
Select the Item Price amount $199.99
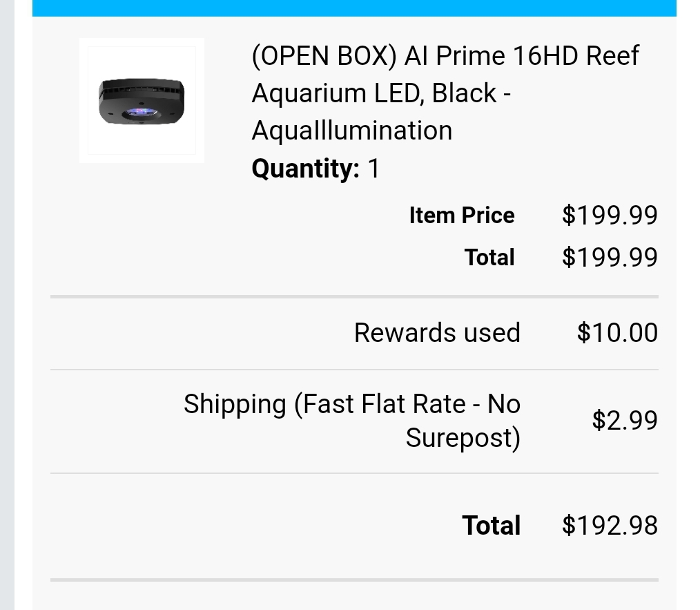point(610,216)
